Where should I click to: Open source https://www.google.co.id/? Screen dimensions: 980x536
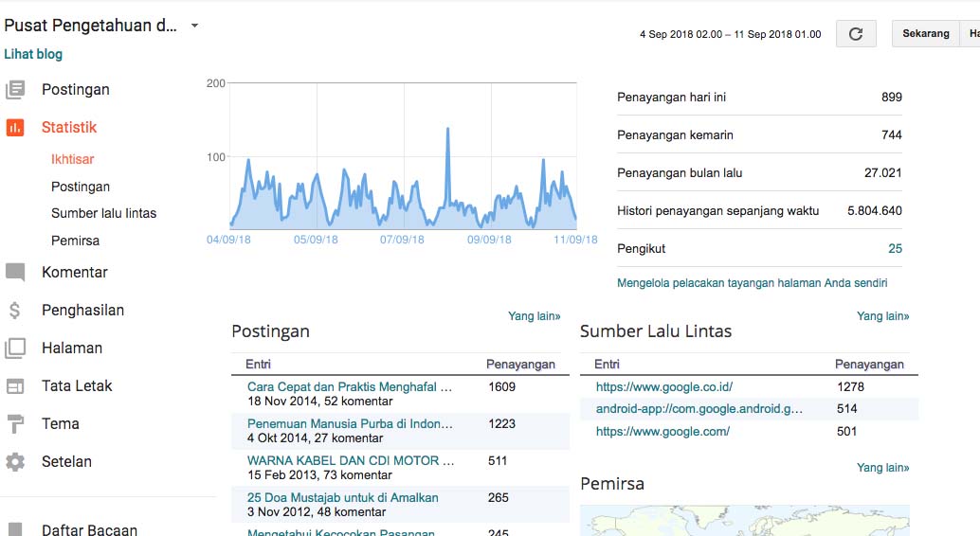click(663, 386)
